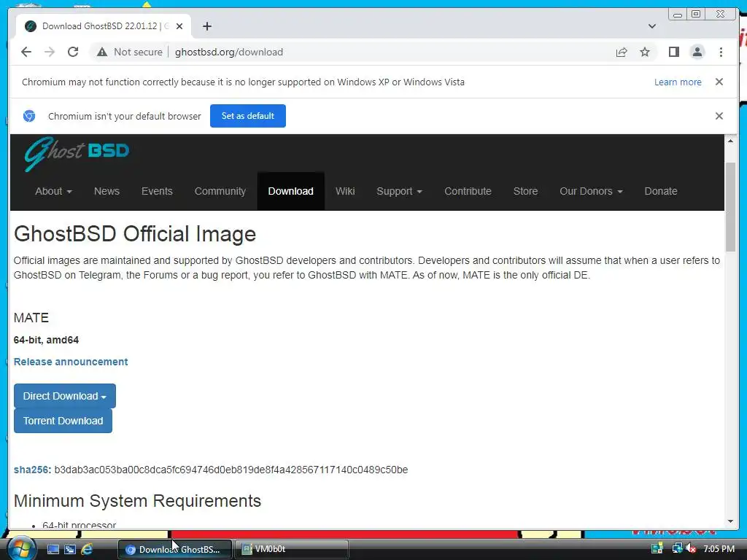Open the Chromium profile avatar
Image resolution: width=747 pixels, height=560 pixels.
[x=697, y=52]
